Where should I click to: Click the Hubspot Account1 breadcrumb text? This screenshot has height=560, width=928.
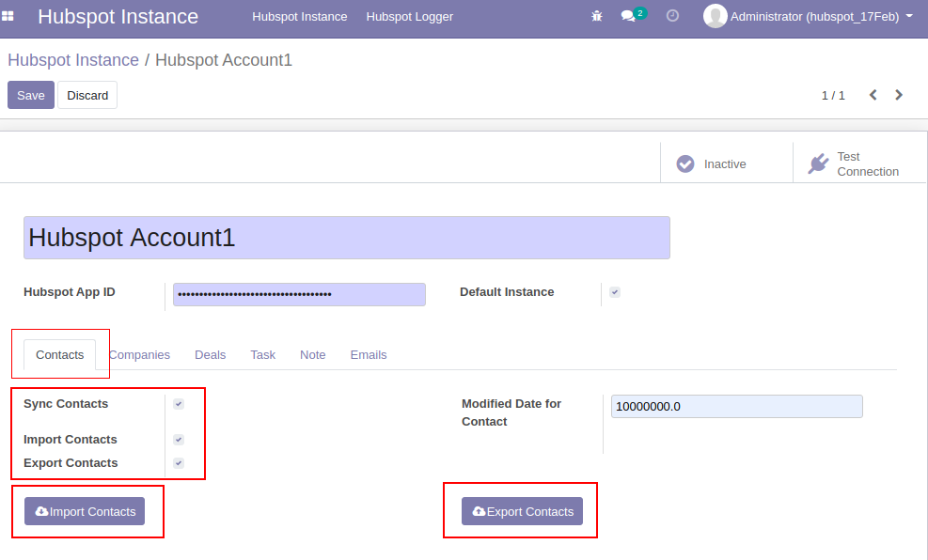[x=224, y=60]
